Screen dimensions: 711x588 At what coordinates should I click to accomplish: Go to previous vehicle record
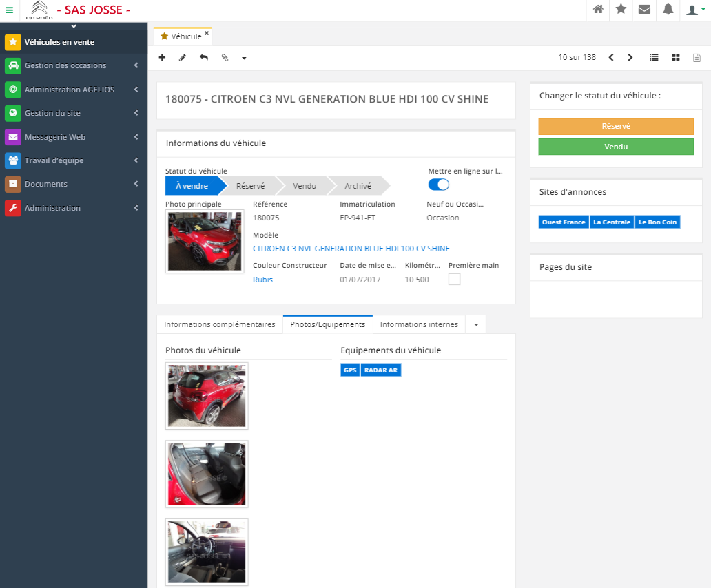tap(611, 58)
